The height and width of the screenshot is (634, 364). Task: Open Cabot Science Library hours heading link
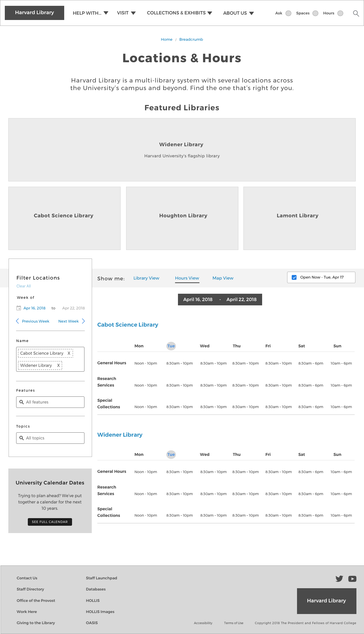tap(128, 325)
